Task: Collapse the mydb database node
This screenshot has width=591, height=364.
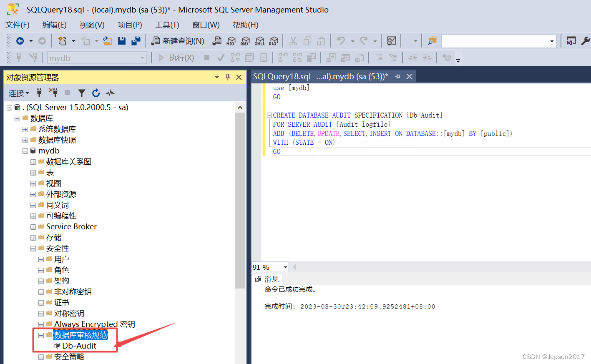Action: coord(25,151)
